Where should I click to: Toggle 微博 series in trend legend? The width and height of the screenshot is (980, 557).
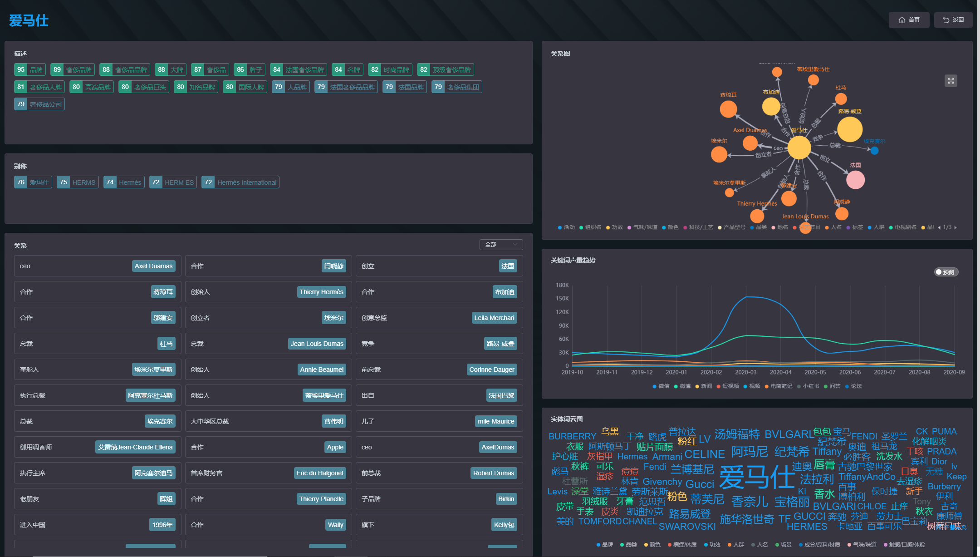(x=682, y=386)
